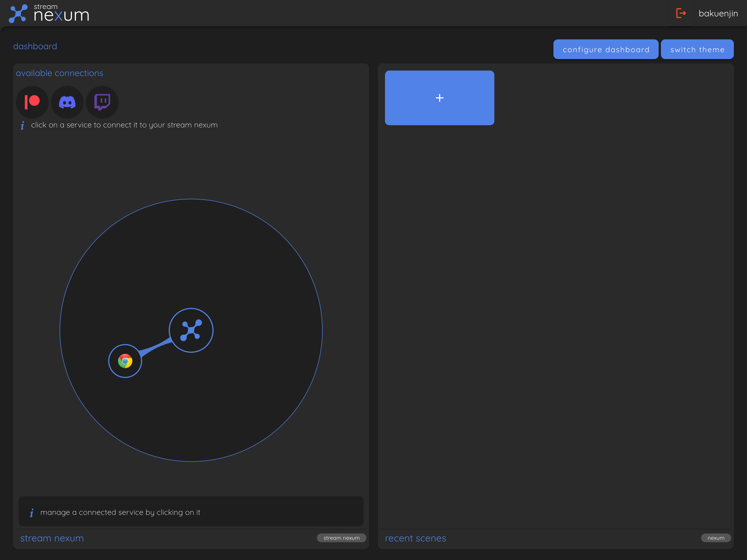The image size is (747, 560).
Task: Open configure dashboard
Action: tap(606, 49)
